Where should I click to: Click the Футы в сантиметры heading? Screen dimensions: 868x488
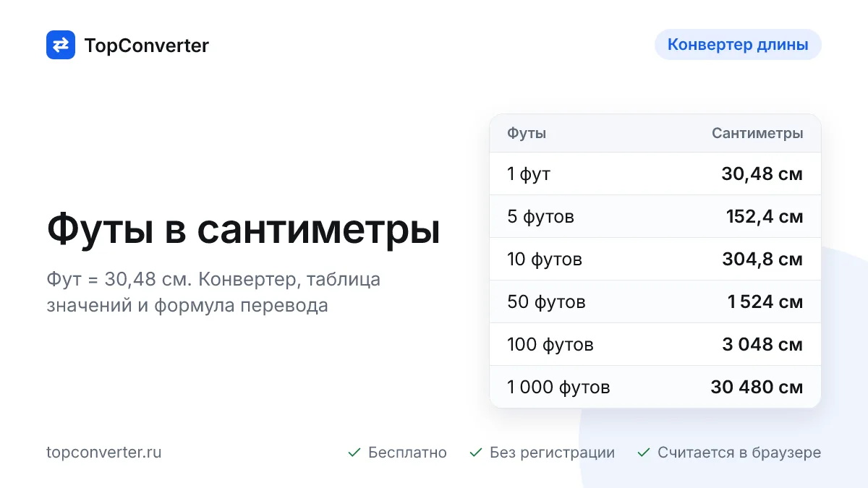tap(243, 230)
